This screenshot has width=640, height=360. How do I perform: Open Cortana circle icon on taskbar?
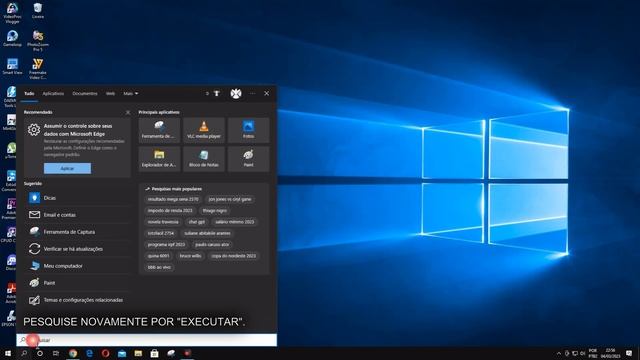[x=40, y=353]
